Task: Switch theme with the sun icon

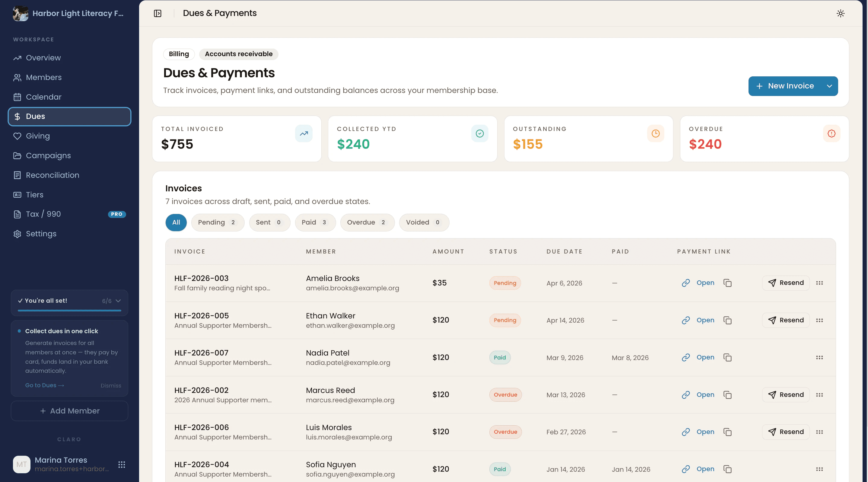Action: click(840, 13)
